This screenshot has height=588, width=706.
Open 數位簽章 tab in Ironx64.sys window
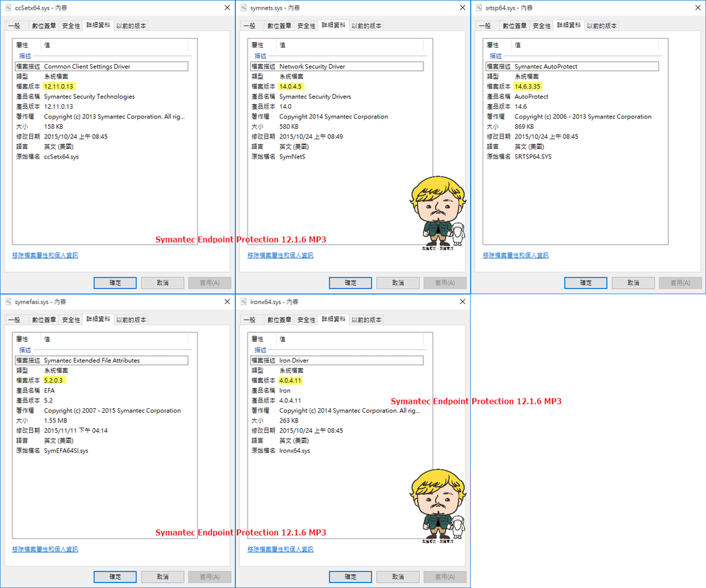tap(279, 320)
